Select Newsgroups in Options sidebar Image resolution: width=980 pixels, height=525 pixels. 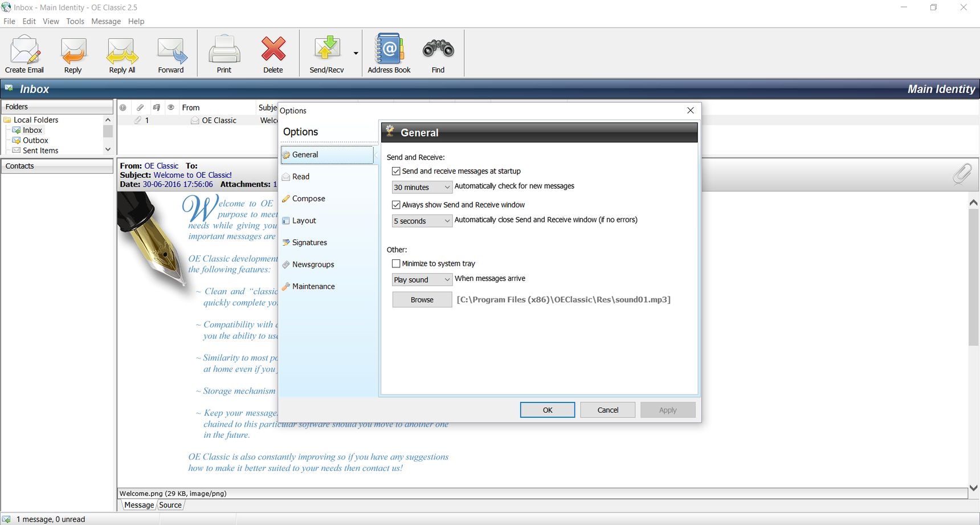(x=328, y=264)
